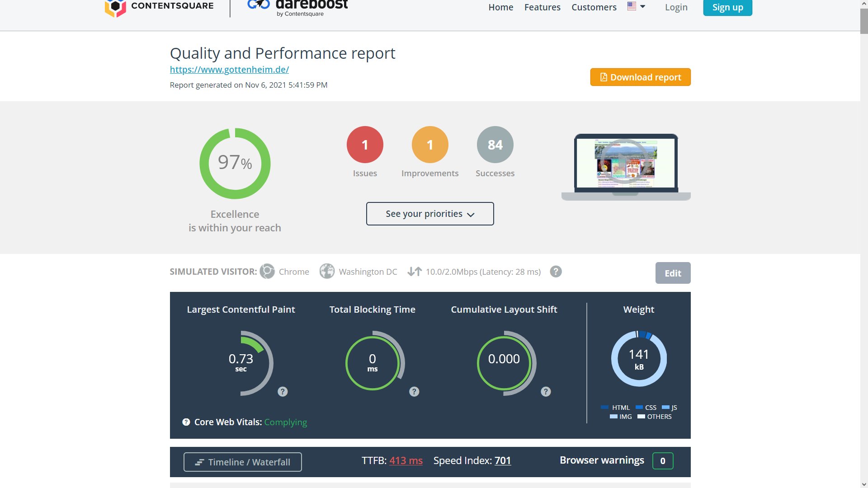Click the Contentsquare logo icon
The width and height of the screenshot is (868, 488).
pos(115,8)
